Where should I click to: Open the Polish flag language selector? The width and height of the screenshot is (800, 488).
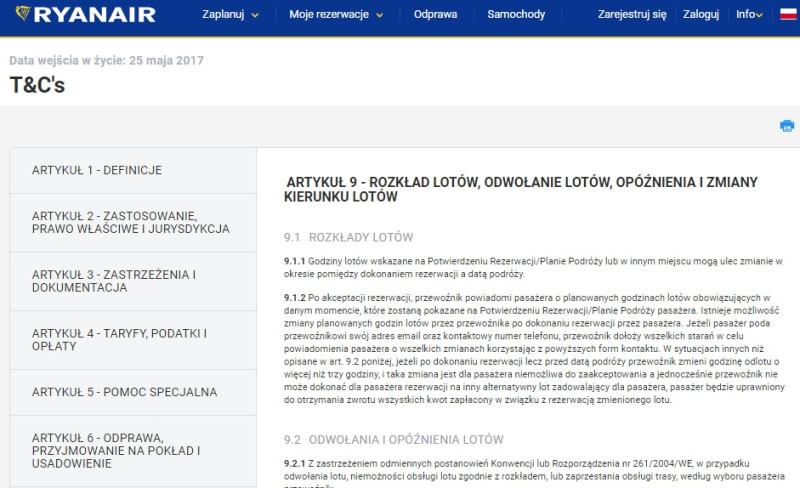(788, 14)
